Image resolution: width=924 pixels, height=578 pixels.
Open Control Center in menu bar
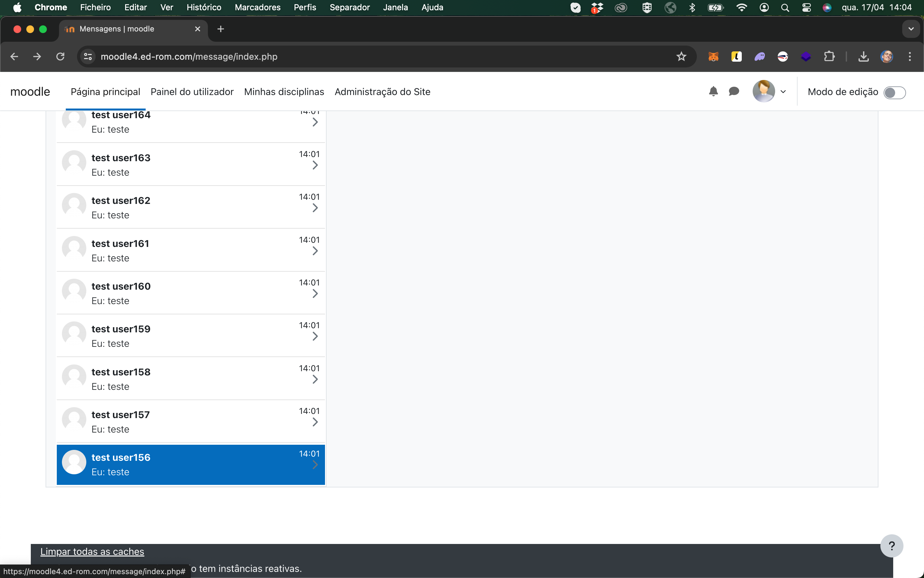(806, 7)
